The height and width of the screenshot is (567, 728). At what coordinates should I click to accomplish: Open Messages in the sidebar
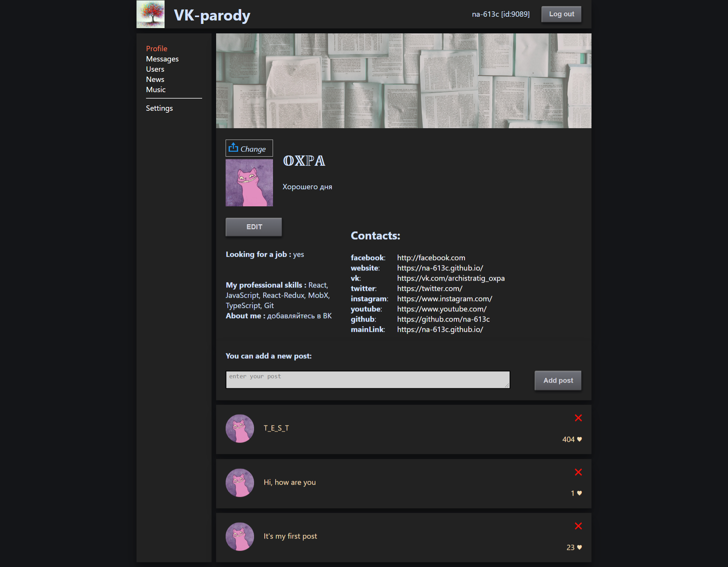pyautogui.click(x=162, y=59)
